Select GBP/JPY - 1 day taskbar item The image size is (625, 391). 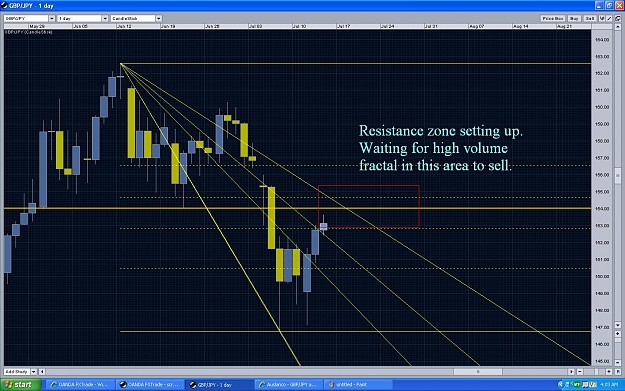click(220, 385)
